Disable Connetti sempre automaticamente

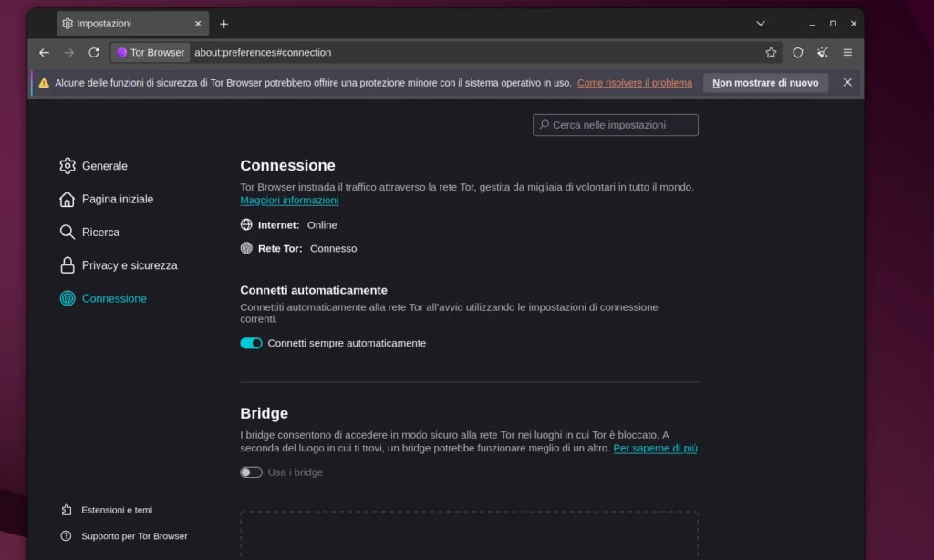tap(251, 343)
